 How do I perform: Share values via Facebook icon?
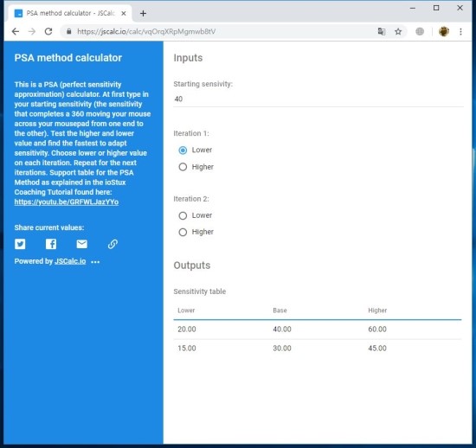[51, 244]
